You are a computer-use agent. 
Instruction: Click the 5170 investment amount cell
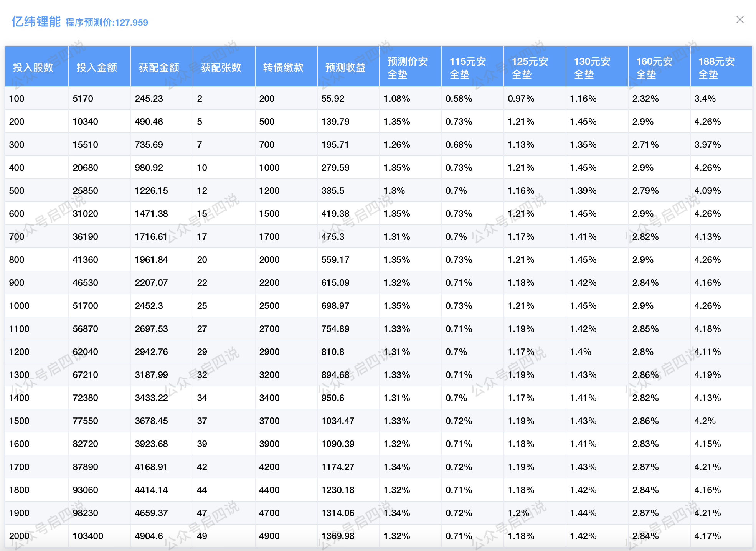(x=83, y=99)
